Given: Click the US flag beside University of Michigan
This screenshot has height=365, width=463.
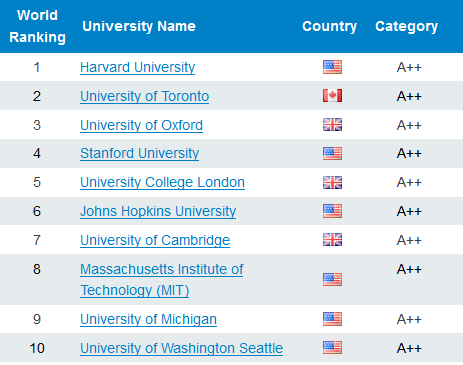Looking at the screenshot, I should click(332, 319).
